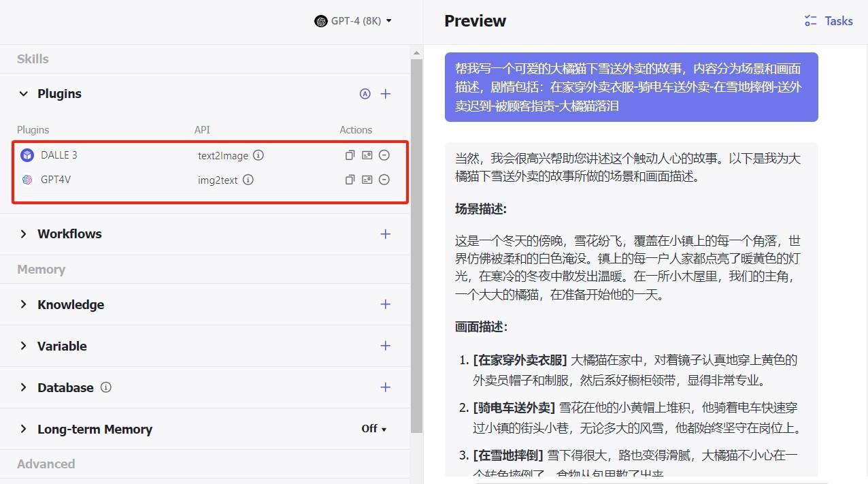Remove the DALLE 3 plugin
The image size is (868, 484).
pos(384,155)
